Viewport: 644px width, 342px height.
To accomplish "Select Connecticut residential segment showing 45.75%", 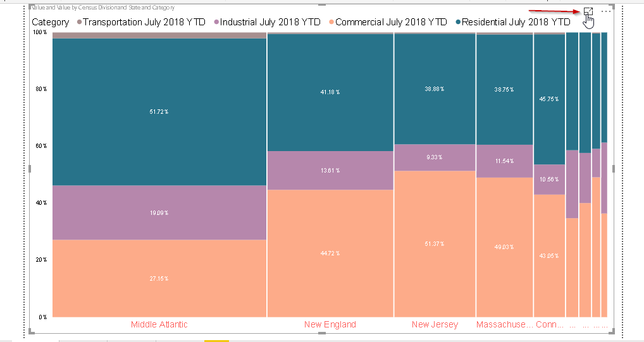I will point(549,99).
